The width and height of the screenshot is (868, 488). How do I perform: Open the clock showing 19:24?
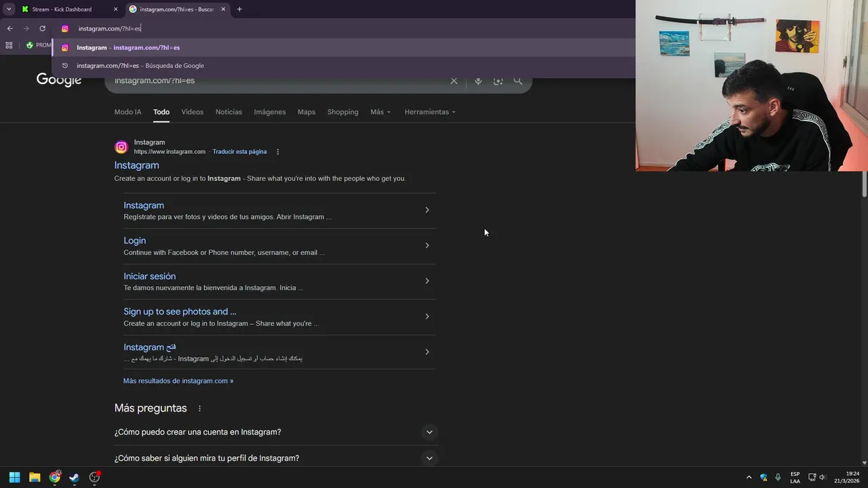coord(848,477)
